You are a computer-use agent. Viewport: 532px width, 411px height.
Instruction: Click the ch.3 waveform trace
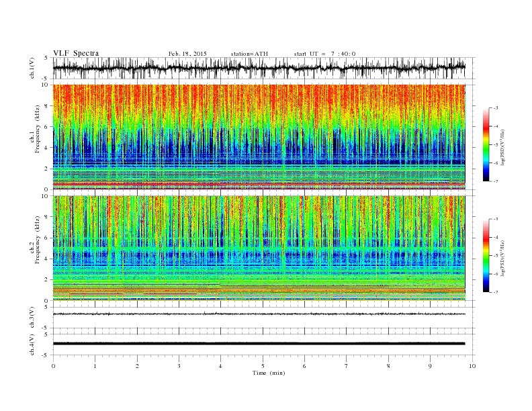point(259,314)
